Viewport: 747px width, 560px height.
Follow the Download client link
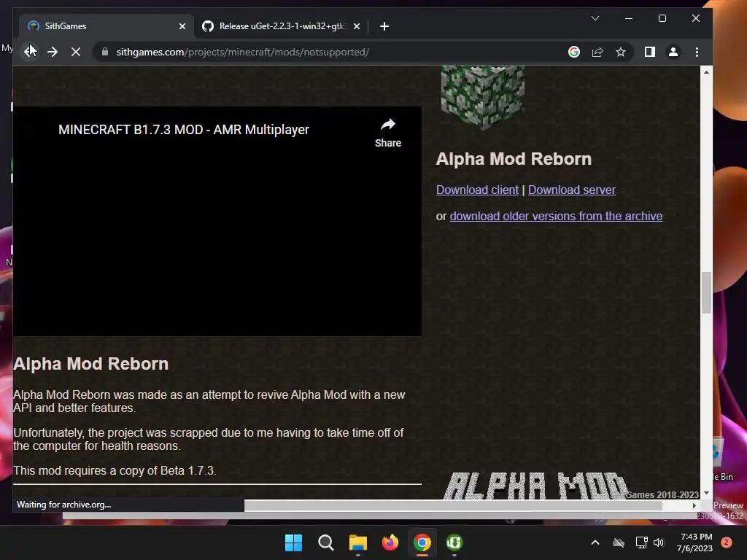coord(477,190)
